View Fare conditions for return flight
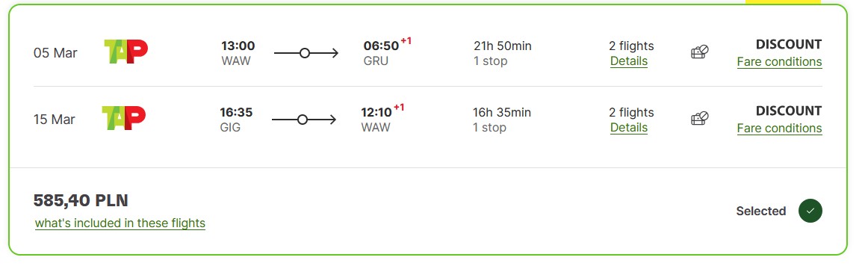 tap(779, 128)
